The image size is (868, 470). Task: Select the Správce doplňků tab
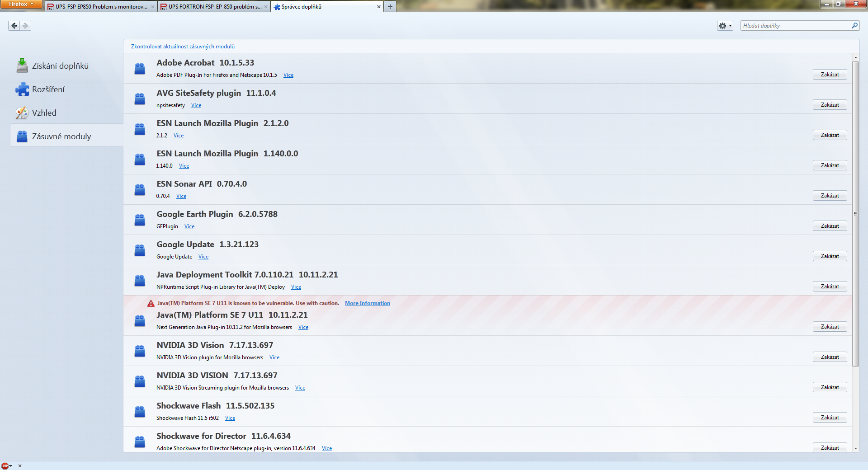pyautogui.click(x=323, y=7)
